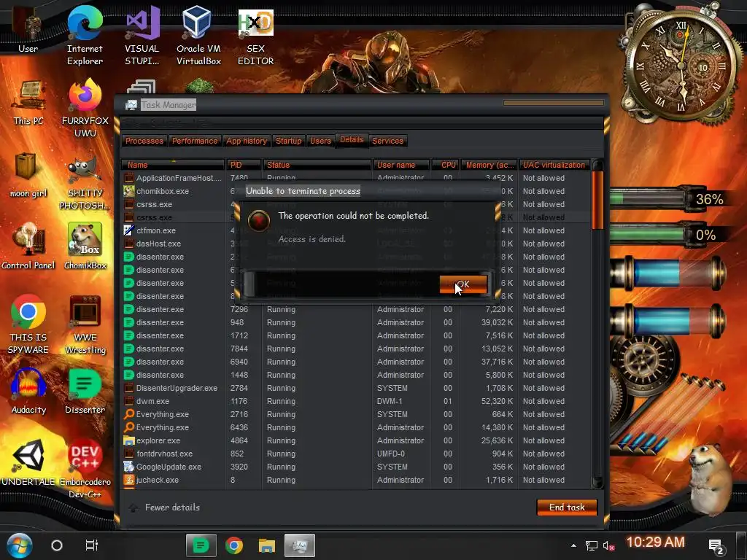
Task: Sort by the Status column header
Action: (317, 165)
